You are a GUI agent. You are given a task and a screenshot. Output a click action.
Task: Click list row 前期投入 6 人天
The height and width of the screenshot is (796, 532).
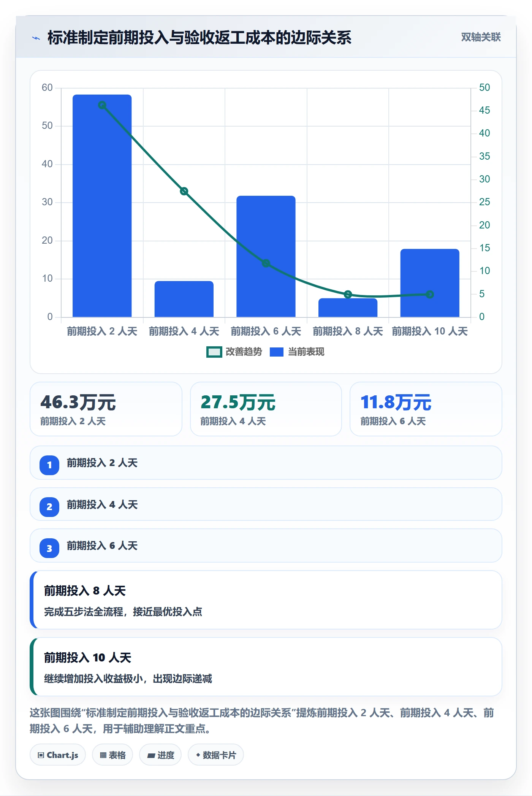tap(266, 545)
